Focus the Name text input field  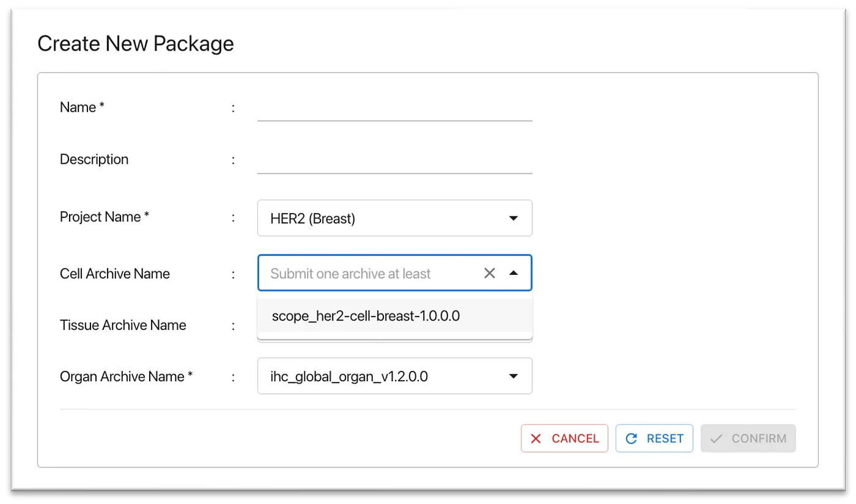[x=394, y=109]
